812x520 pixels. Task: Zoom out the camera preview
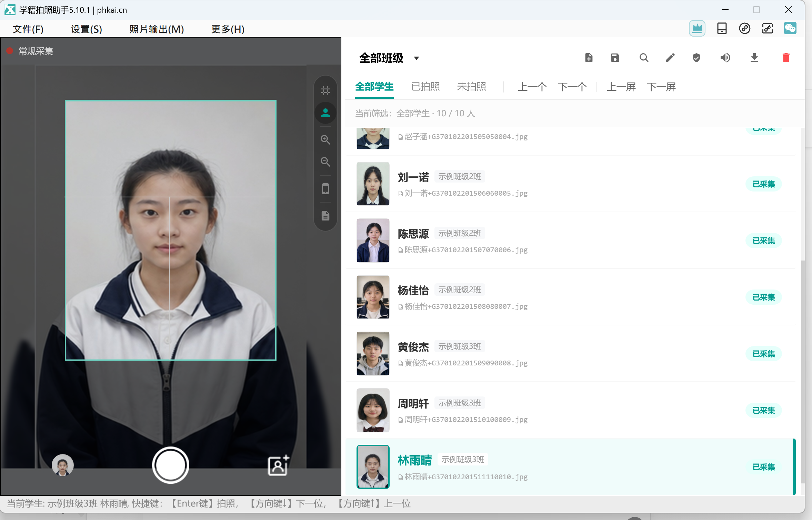point(325,161)
